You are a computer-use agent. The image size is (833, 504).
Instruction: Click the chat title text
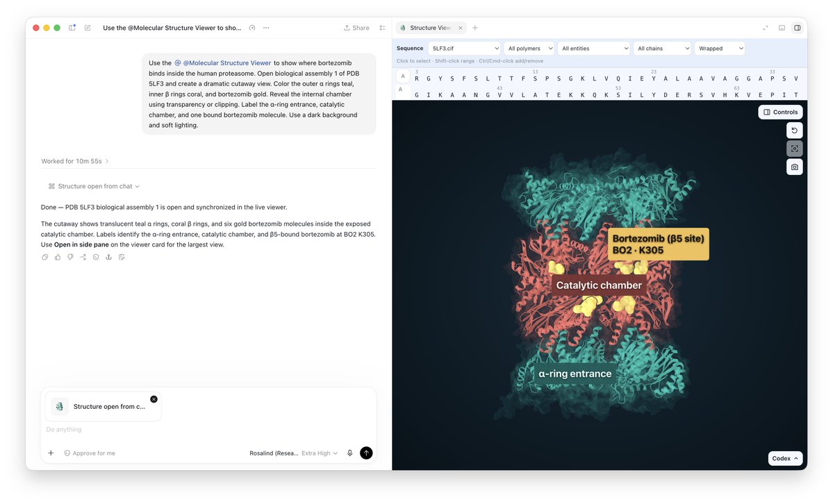pyautogui.click(x=172, y=28)
